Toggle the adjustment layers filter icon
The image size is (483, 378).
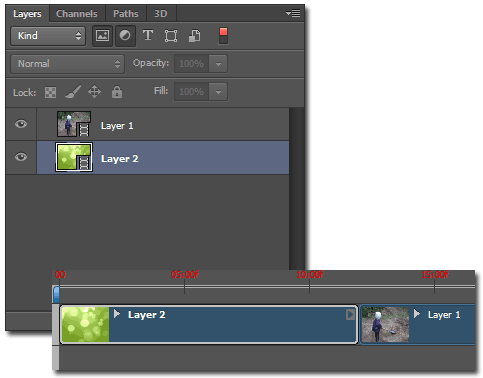125,36
